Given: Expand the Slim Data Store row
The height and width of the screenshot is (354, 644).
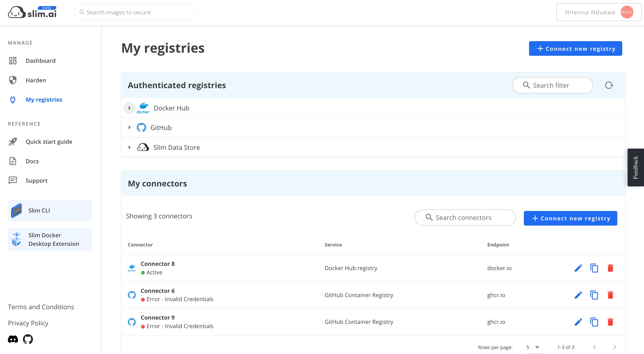Looking at the screenshot, I should (130, 147).
